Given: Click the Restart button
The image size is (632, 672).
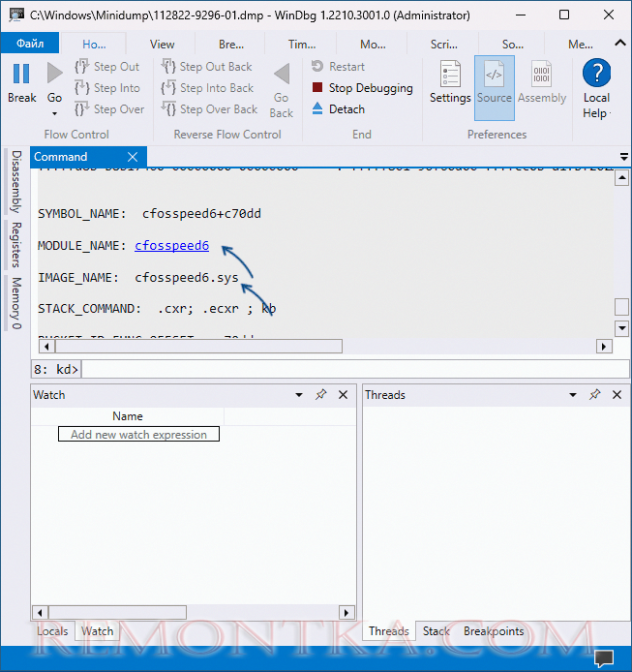Looking at the screenshot, I should pyautogui.click(x=338, y=67).
